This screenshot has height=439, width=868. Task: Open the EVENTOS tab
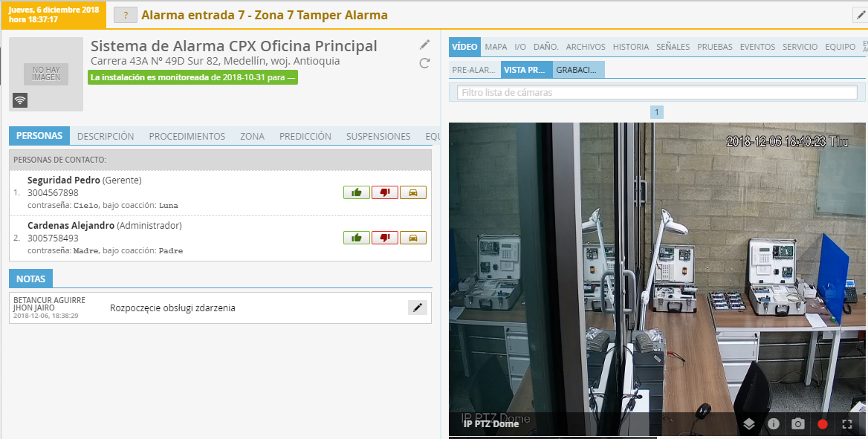click(758, 47)
